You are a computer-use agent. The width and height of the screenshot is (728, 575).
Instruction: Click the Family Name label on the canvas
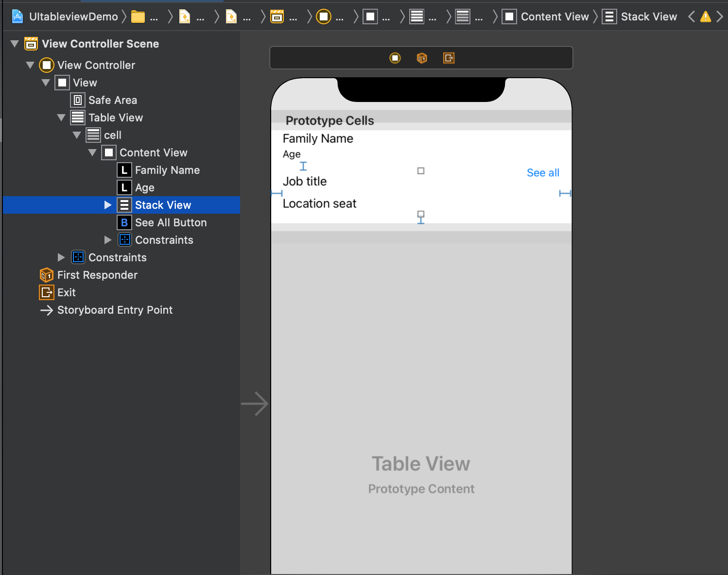coord(318,138)
